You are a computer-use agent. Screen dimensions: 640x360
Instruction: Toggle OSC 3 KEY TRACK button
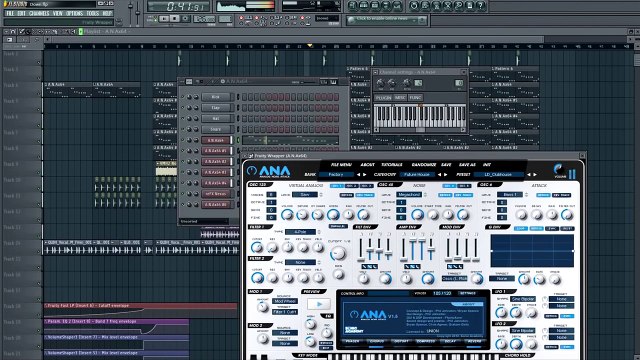pos(562,195)
